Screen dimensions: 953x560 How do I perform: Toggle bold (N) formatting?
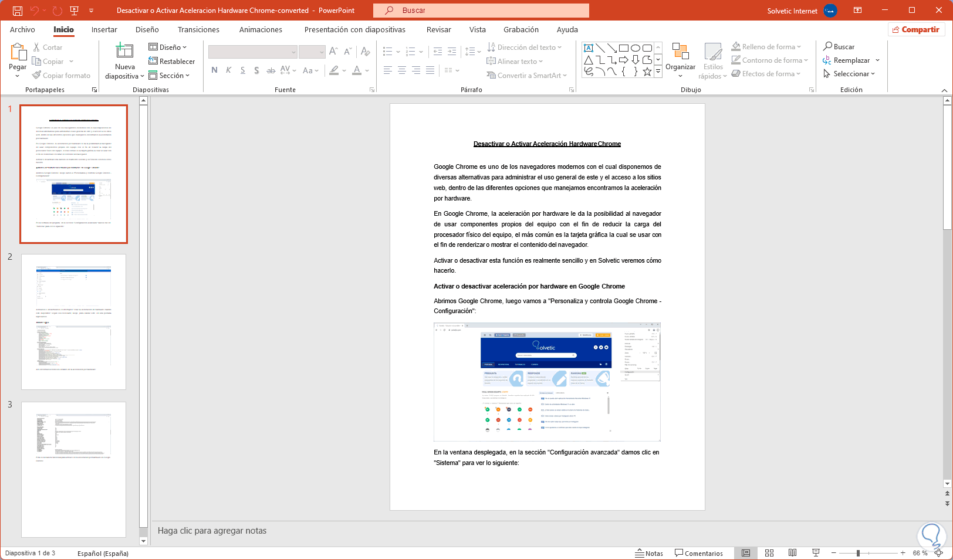214,70
